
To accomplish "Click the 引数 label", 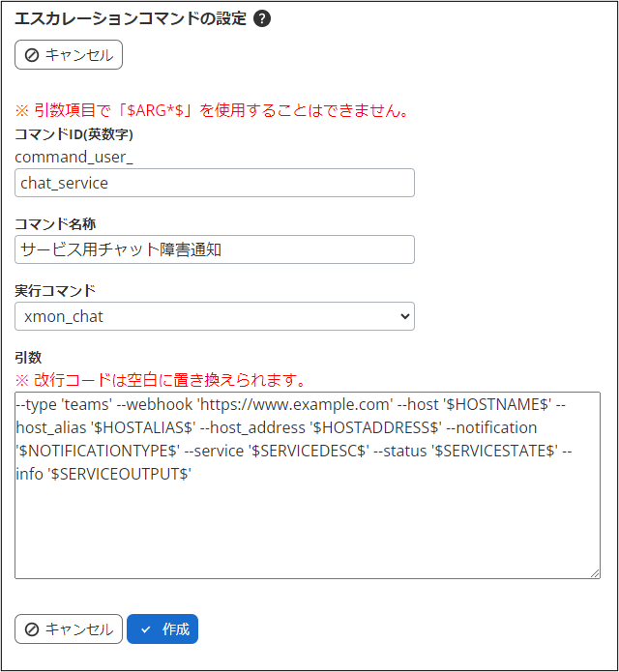I will coord(29,358).
